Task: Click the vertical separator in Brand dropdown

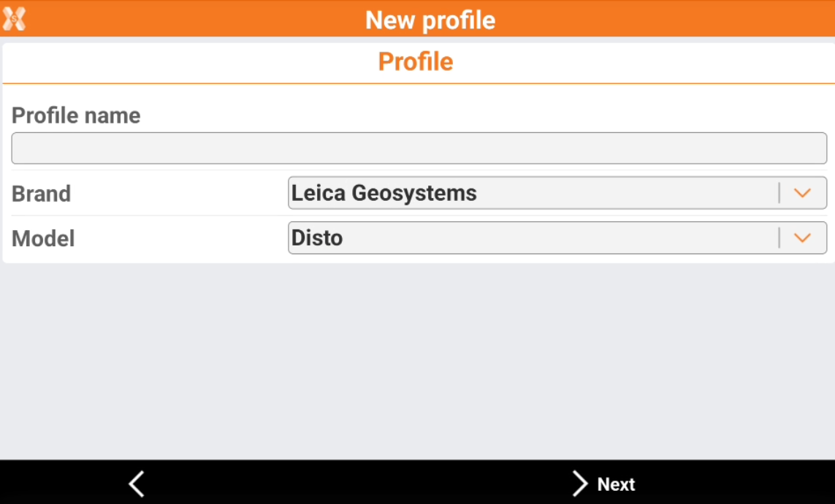Action: click(779, 194)
